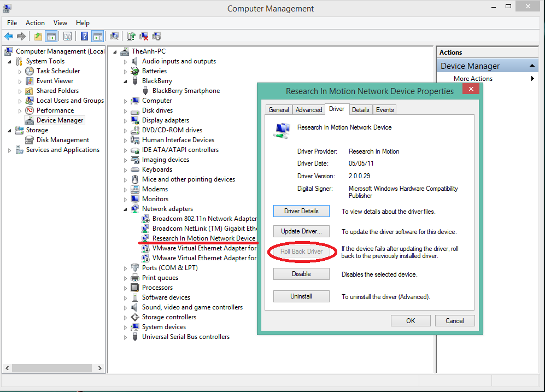The image size is (545, 392).
Task: Expand Ports (COM & LPT) node
Action: tap(126, 268)
